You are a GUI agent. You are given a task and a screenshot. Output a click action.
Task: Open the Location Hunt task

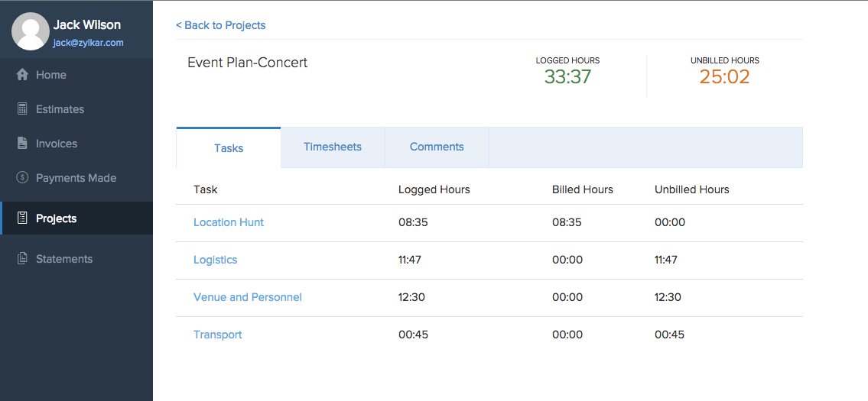(x=229, y=222)
